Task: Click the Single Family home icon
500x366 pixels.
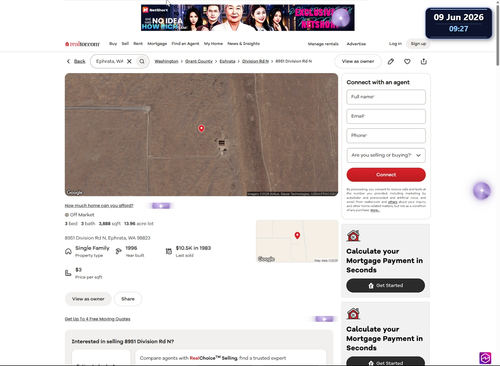Action: pos(68,251)
